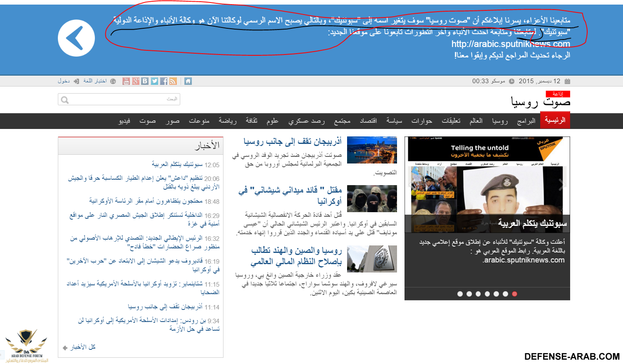The height and width of the screenshot is (364, 623).
Task: Click the صوت روسيا site logo
Action: pyautogui.click(x=540, y=102)
